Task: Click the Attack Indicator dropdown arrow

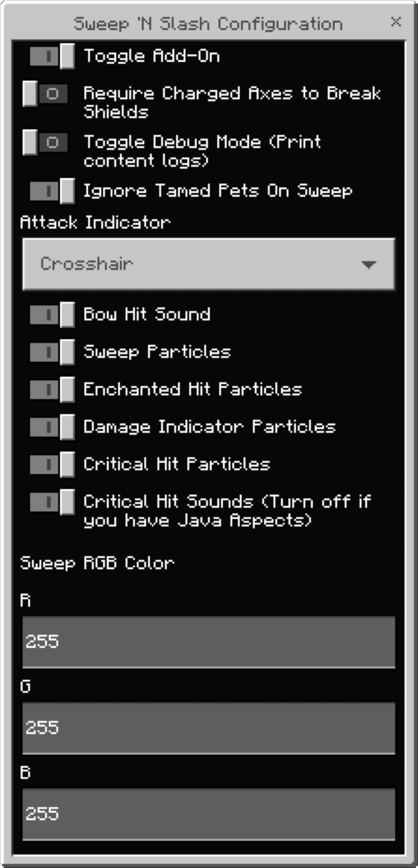Action: 370,264
